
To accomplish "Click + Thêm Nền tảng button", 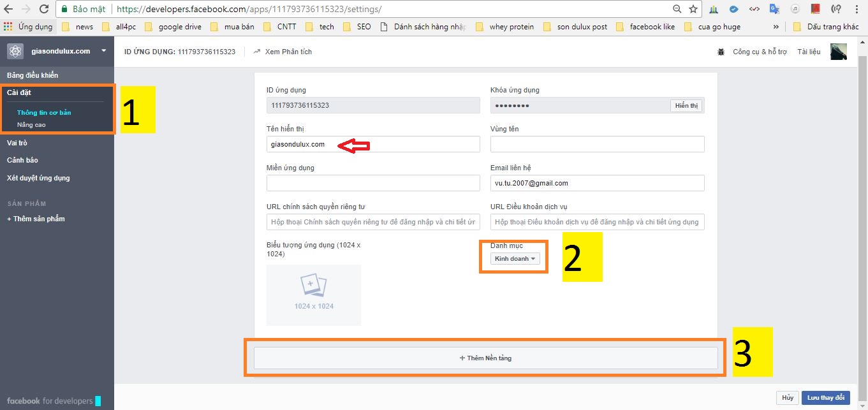I will pos(486,358).
